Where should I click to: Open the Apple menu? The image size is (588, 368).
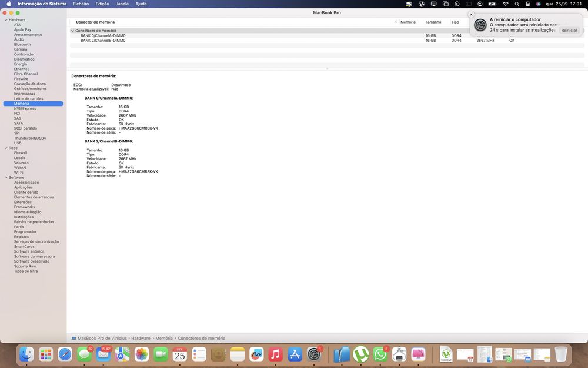point(9,4)
